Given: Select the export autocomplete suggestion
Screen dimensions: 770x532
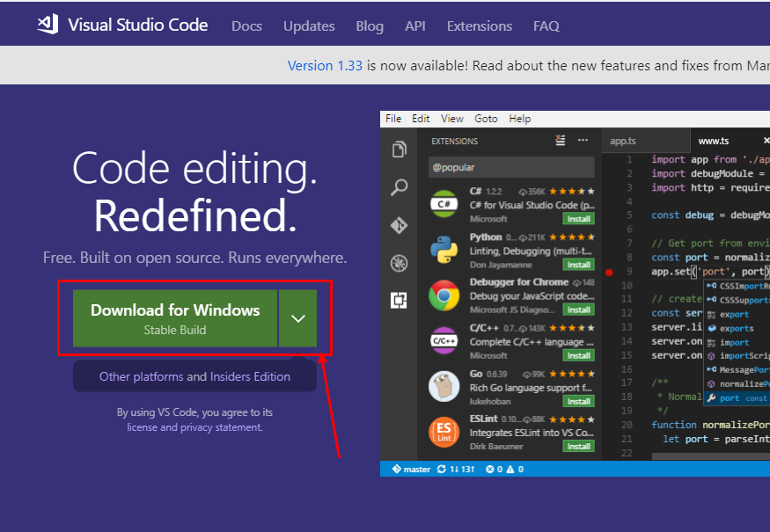Looking at the screenshot, I should pyautogui.click(x=737, y=315).
